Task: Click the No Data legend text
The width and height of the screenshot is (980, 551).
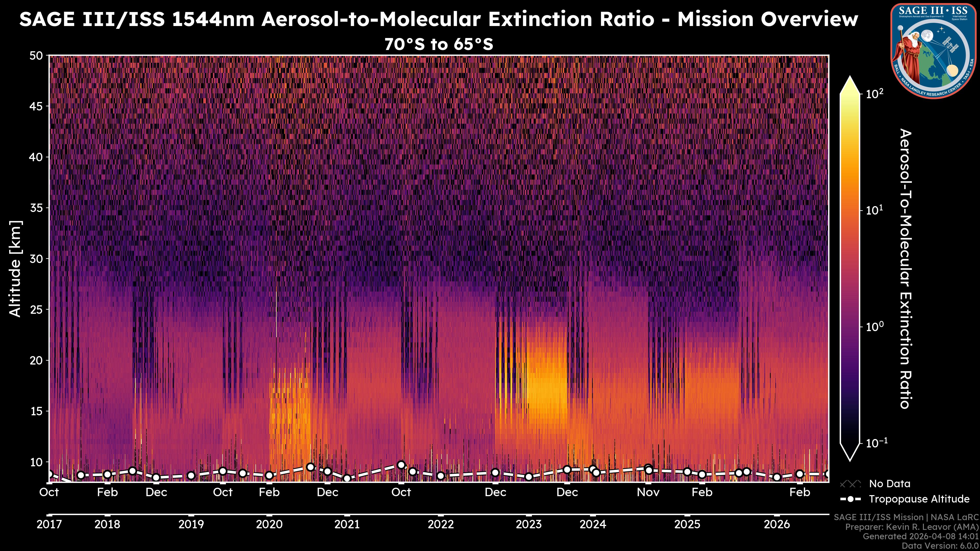Action: (889, 484)
